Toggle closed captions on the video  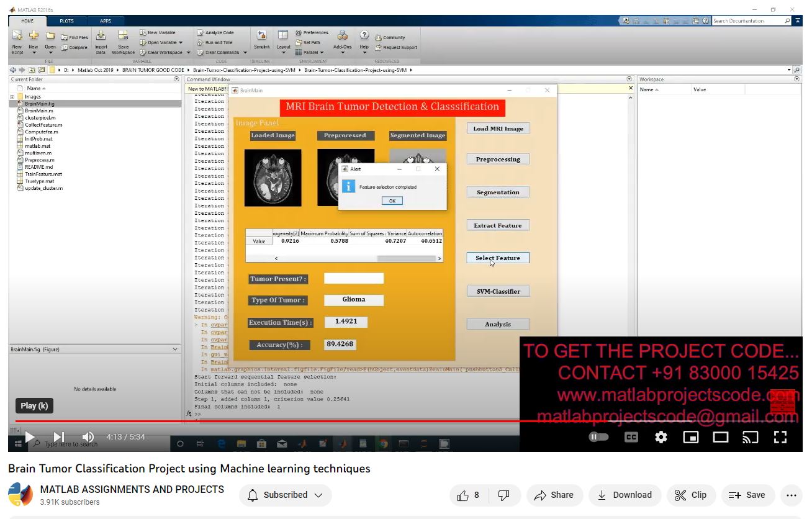pyautogui.click(x=631, y=437)
